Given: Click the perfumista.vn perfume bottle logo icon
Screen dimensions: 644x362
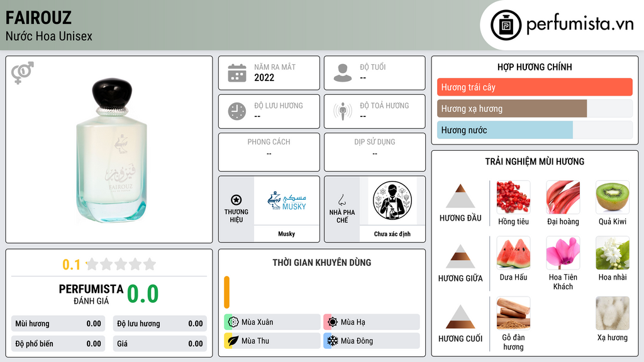Looking at the screenshot, I should tap(506, 25).
